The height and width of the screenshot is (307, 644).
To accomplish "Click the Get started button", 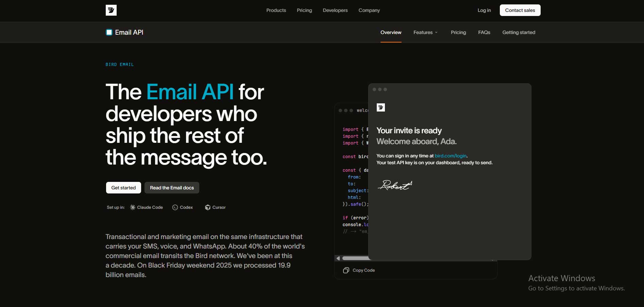I will 123,188.
